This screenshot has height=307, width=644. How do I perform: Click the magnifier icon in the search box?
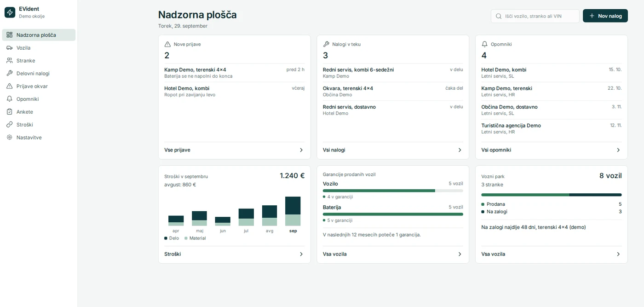[x=499, y=16]
